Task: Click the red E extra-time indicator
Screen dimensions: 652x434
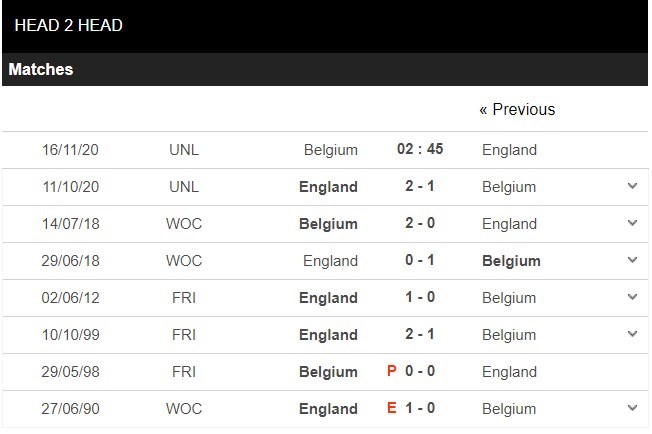Action: point(392,409)
